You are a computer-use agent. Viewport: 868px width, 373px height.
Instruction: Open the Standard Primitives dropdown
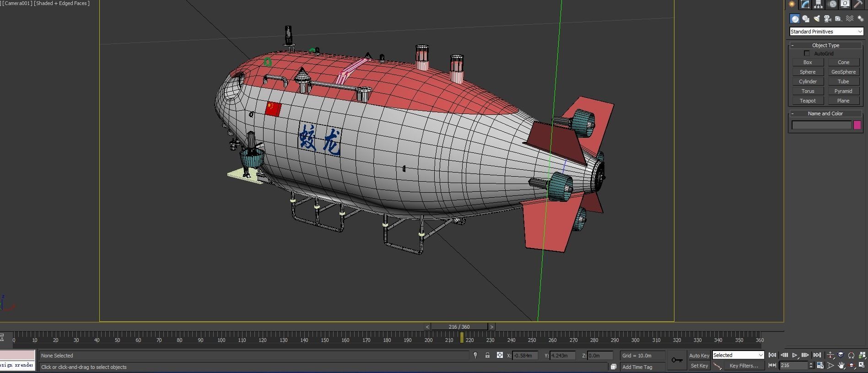[x=826, y=32]
